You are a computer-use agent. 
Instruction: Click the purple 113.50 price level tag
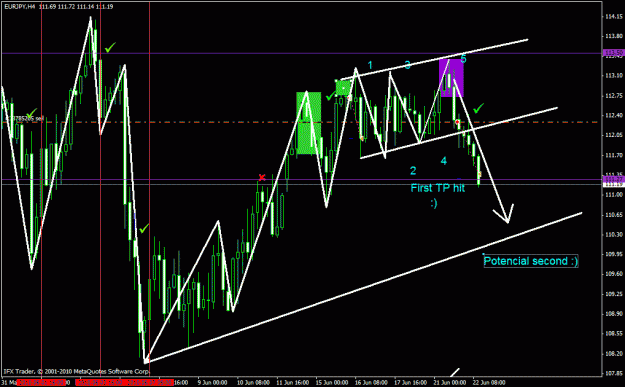click(x=613, y=53)
